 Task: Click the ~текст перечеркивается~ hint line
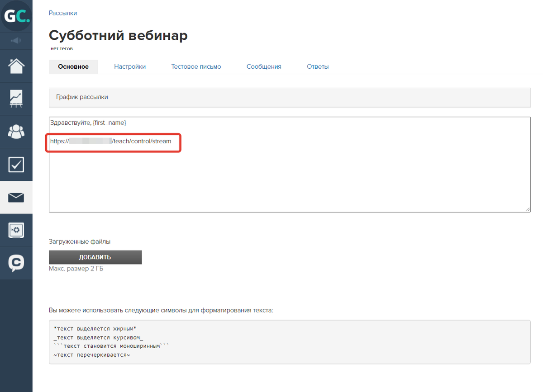(x=91, y=355)
